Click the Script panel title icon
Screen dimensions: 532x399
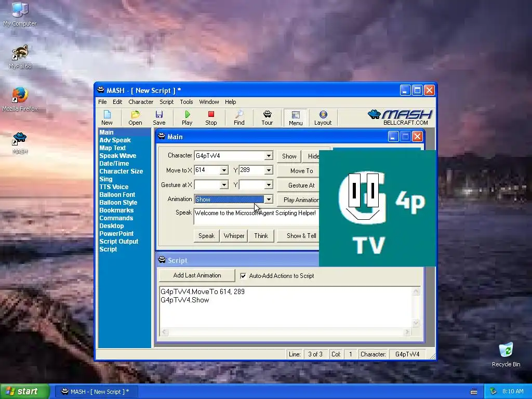click(x=162, y=260)
